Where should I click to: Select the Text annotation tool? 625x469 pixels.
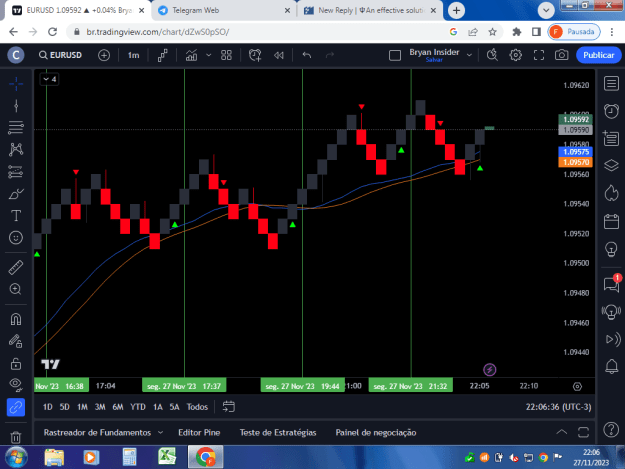[x=16, y=216]
